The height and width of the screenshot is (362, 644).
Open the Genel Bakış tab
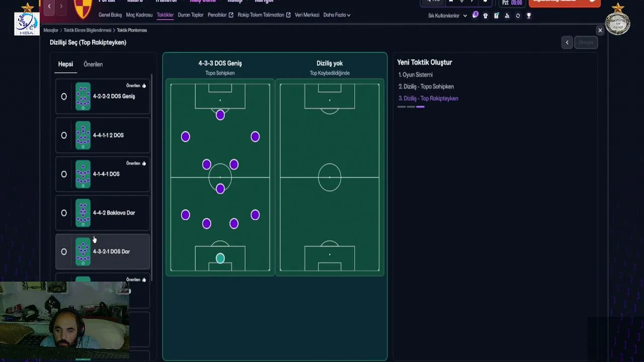110,15
